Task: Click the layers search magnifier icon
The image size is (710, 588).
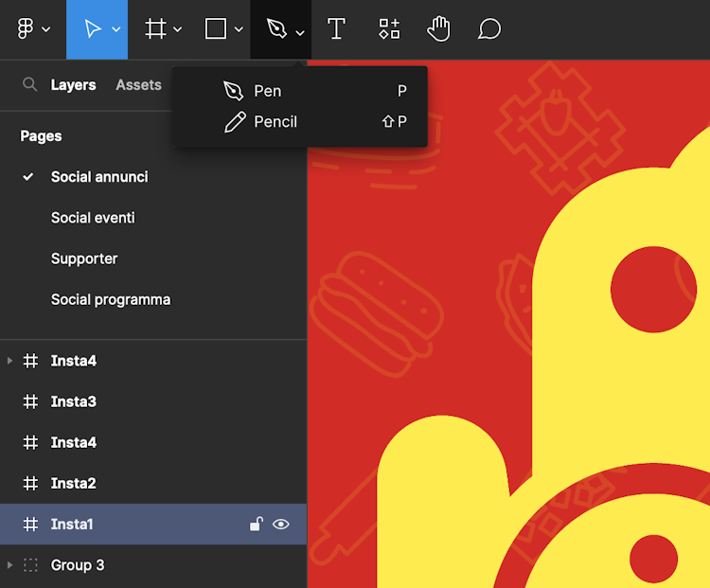Action: coord(30,84)
